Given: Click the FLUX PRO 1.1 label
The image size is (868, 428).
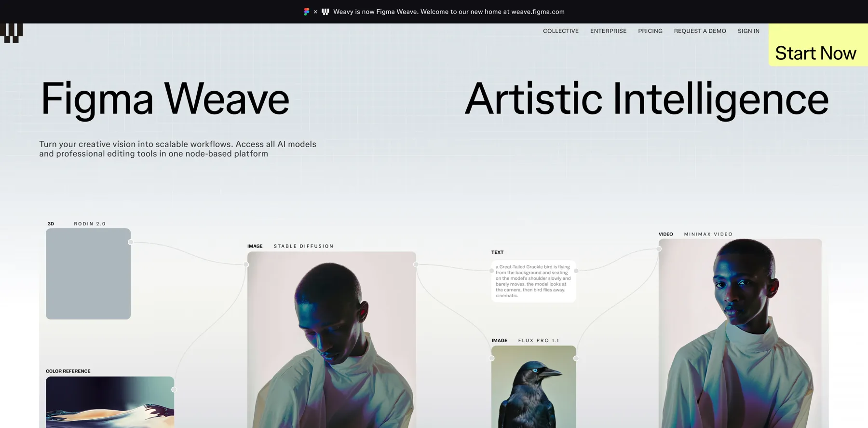Looking at the screenshot, I should [x=539, y=341].
